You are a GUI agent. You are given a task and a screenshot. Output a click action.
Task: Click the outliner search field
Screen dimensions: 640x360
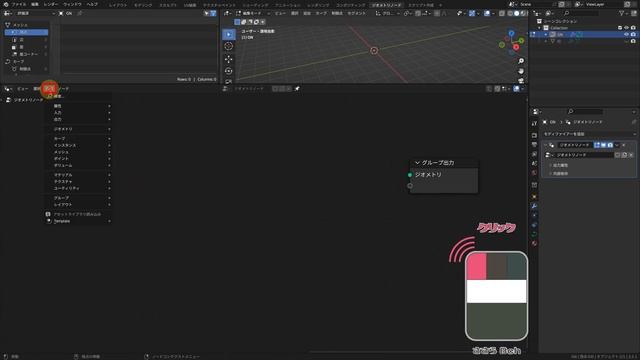tap(580, 13)
